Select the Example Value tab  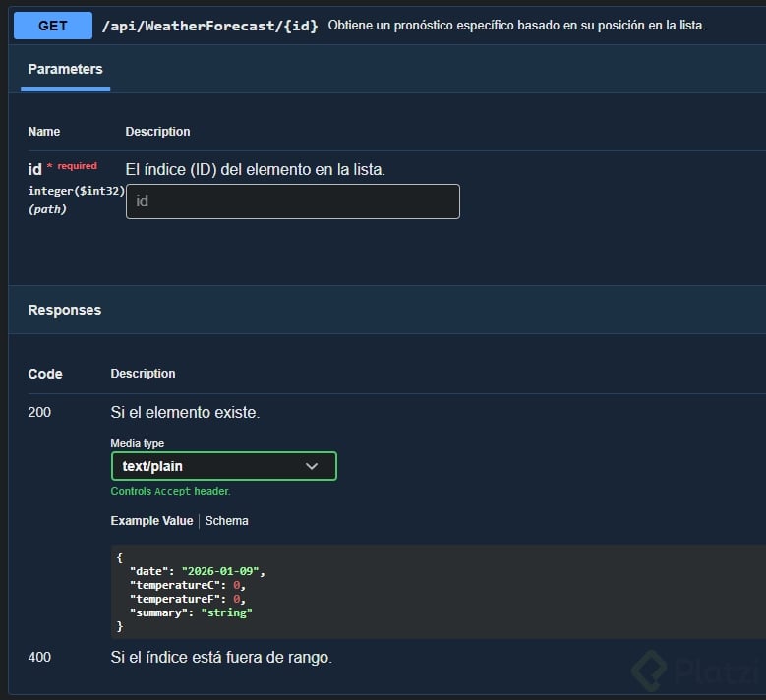click(151, 521)
